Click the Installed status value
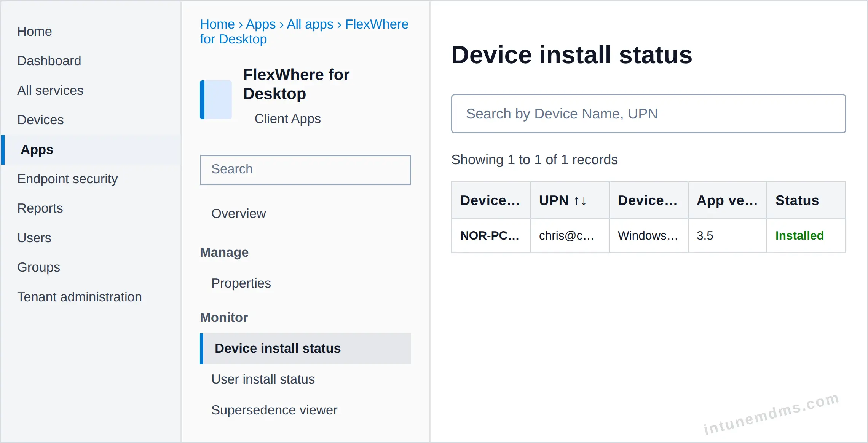868x443 pixels. click(x=799, y=236)
